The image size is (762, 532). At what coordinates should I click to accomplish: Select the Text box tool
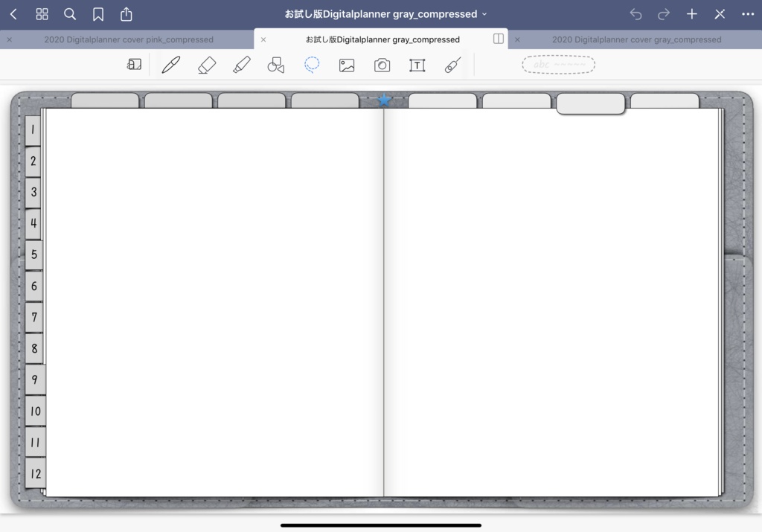tap(417, 65)
